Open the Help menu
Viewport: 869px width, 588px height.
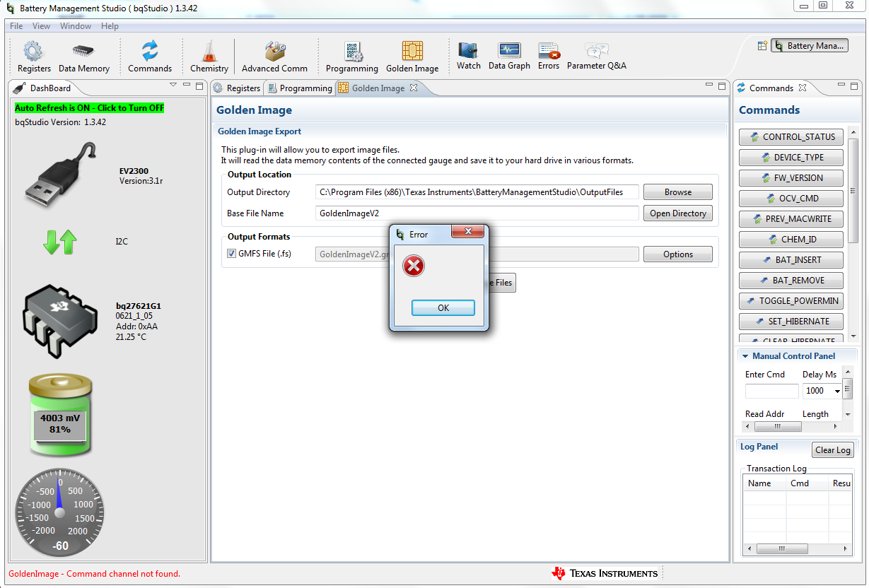pyautogui.click(x=110, y=26)
